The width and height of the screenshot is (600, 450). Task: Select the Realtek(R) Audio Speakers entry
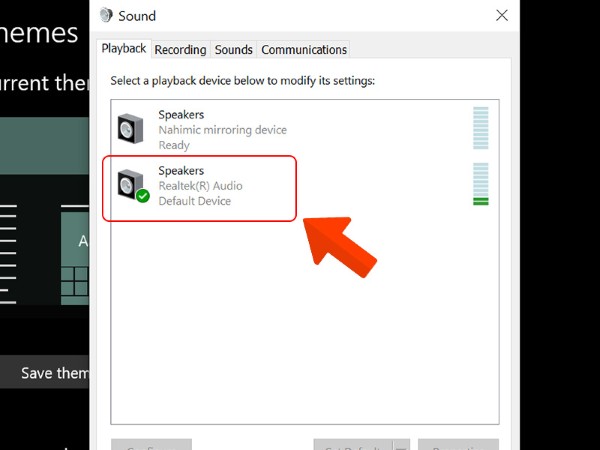point(200,186)
